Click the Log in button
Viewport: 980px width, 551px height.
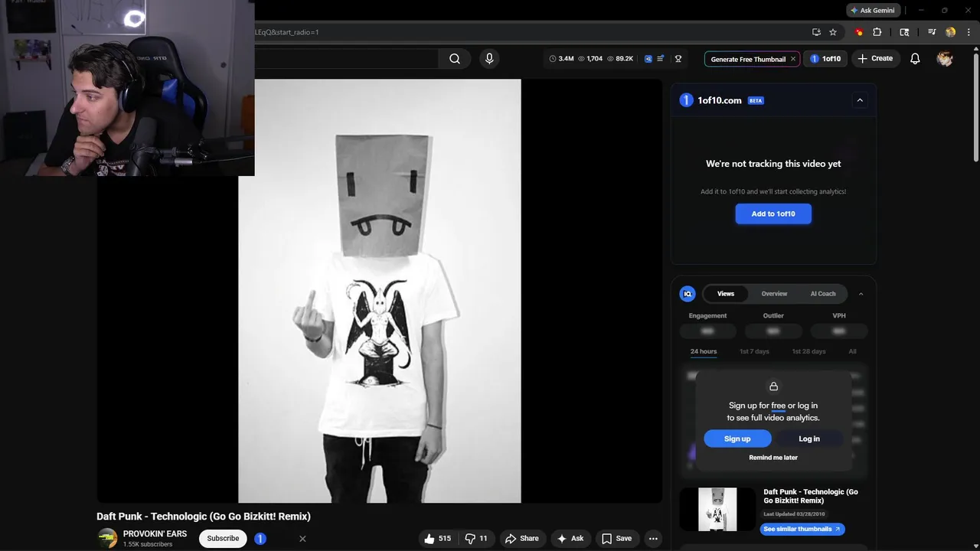809,439
